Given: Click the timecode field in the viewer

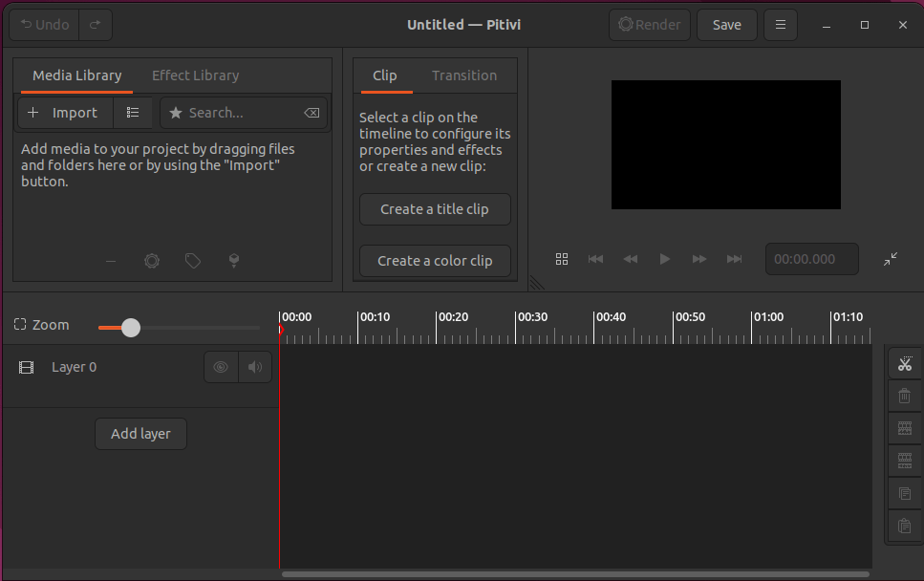Looking at the screenshot, I should click(811, 258).
